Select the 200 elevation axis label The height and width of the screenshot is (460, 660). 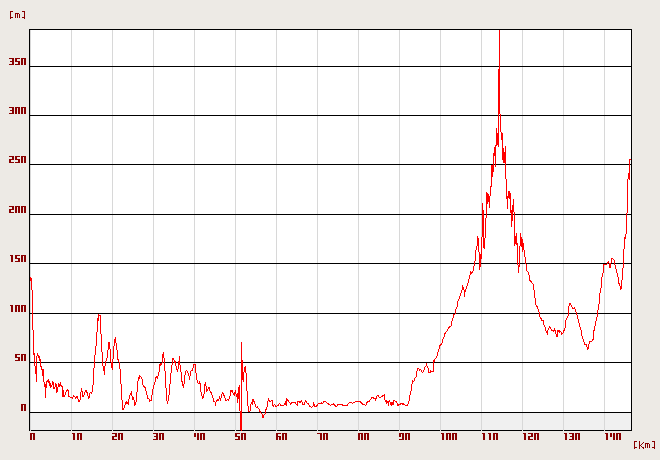[17, 210]
